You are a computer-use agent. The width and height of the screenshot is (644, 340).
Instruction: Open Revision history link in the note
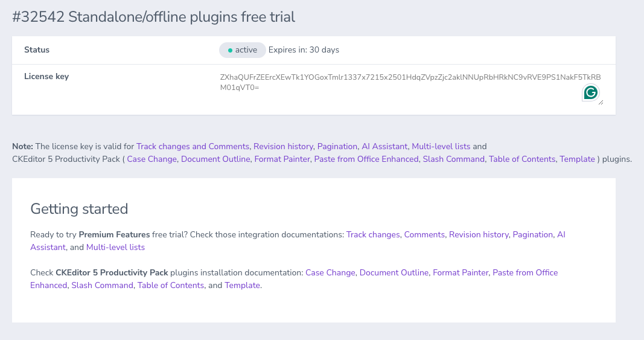(x=283, y=146)
